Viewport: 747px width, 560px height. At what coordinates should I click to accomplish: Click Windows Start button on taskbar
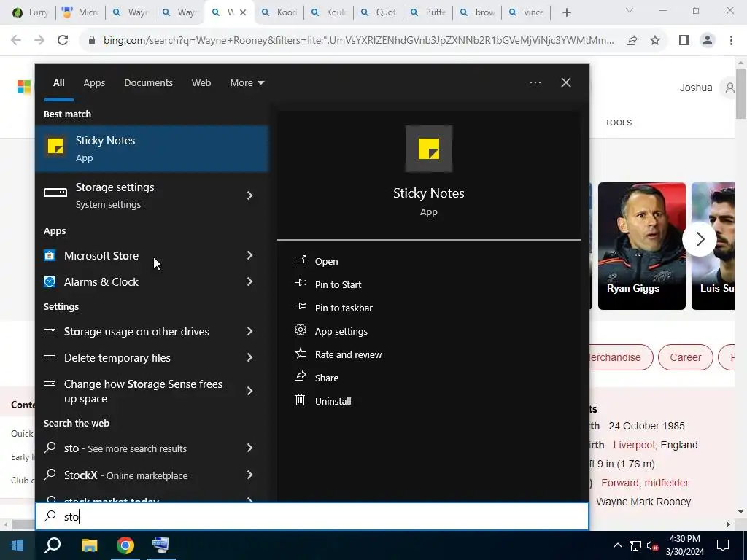pyautogui.click(x=18, y=545)
